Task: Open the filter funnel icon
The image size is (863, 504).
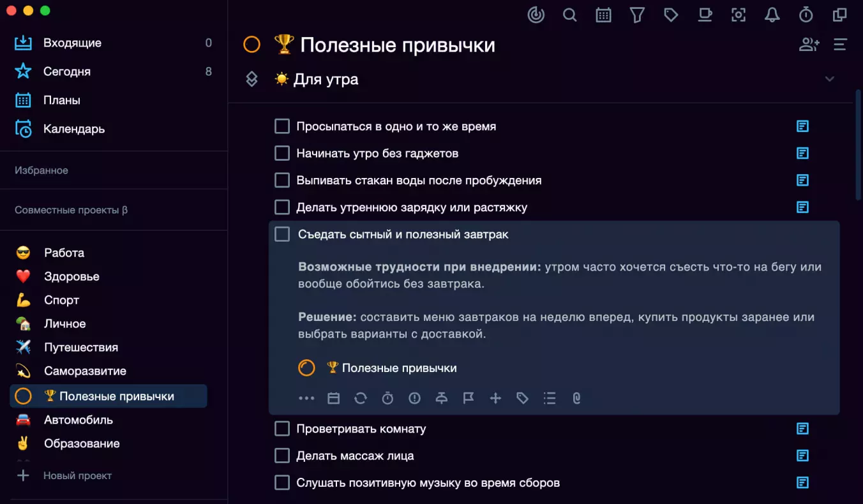Action: (x=637, y=15)
